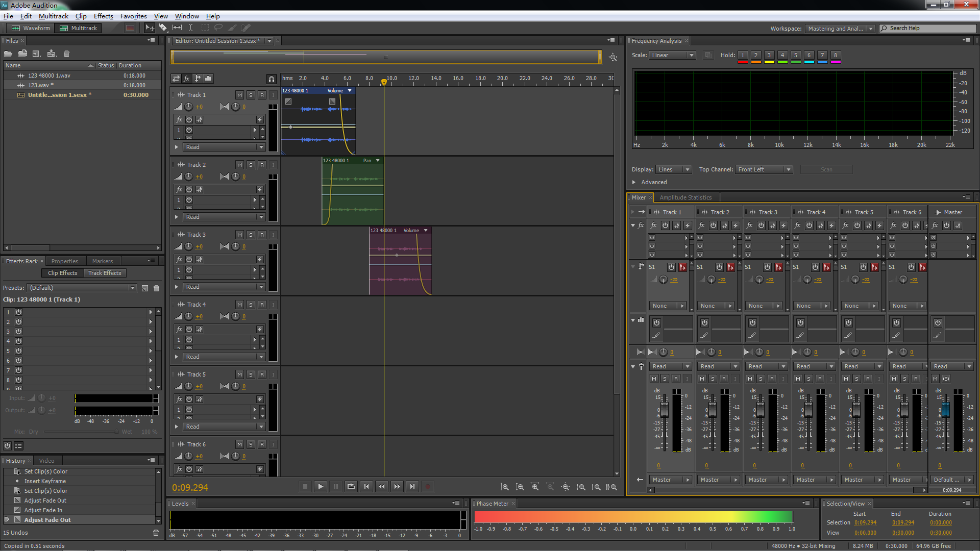
Task: Click the trash icon in Files panel
Action: click(x=66, y=54)
